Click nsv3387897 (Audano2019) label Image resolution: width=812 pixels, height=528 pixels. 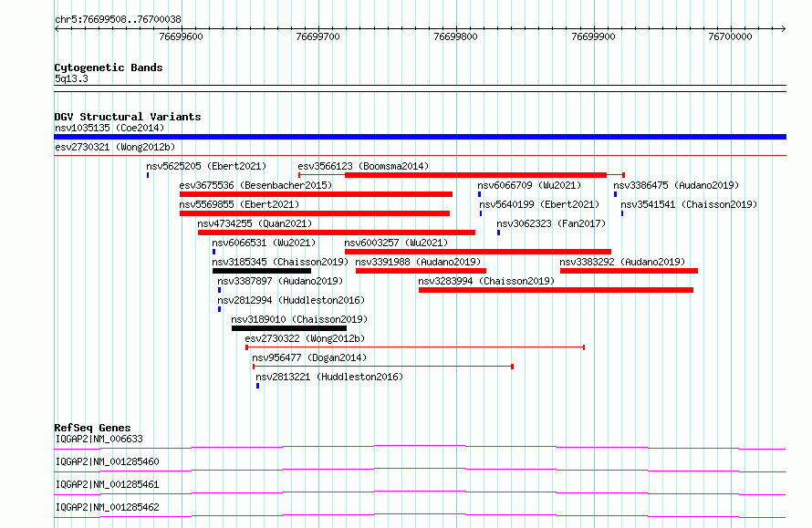click(x=280, y=281)
